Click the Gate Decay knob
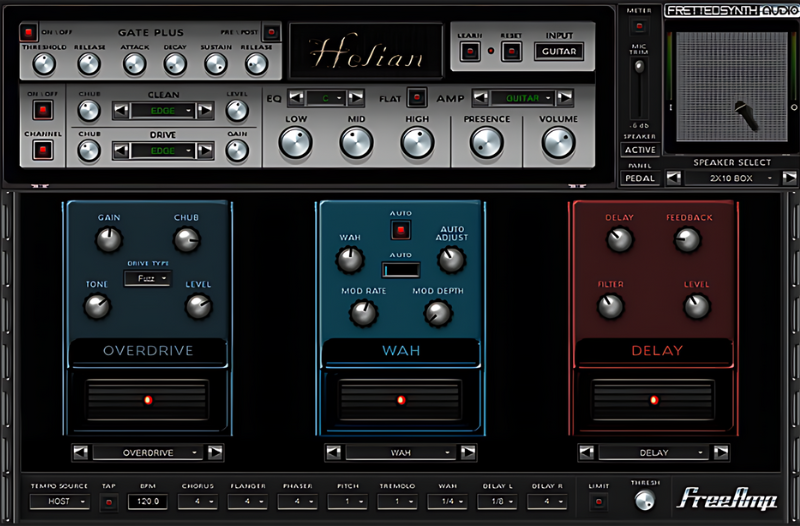 pos(175,64)
